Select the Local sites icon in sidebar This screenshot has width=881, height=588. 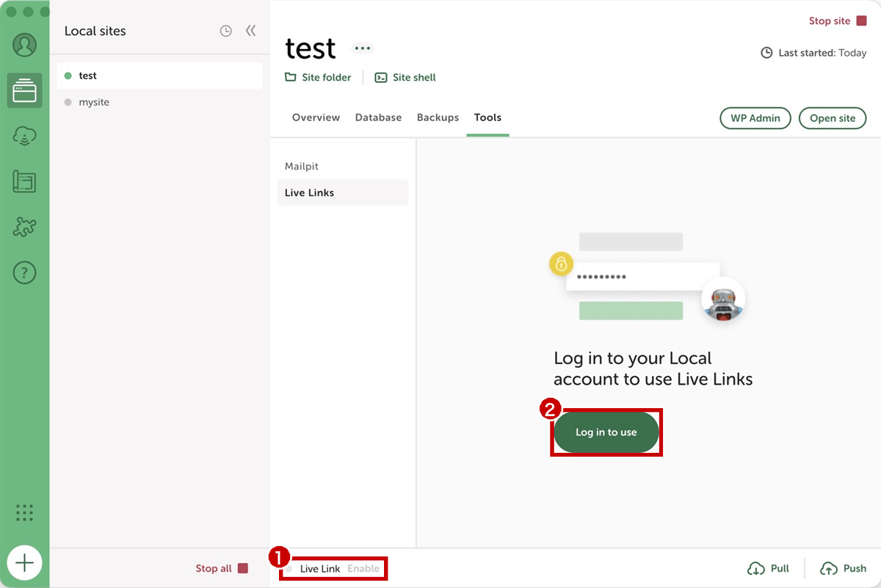(24, 91)
